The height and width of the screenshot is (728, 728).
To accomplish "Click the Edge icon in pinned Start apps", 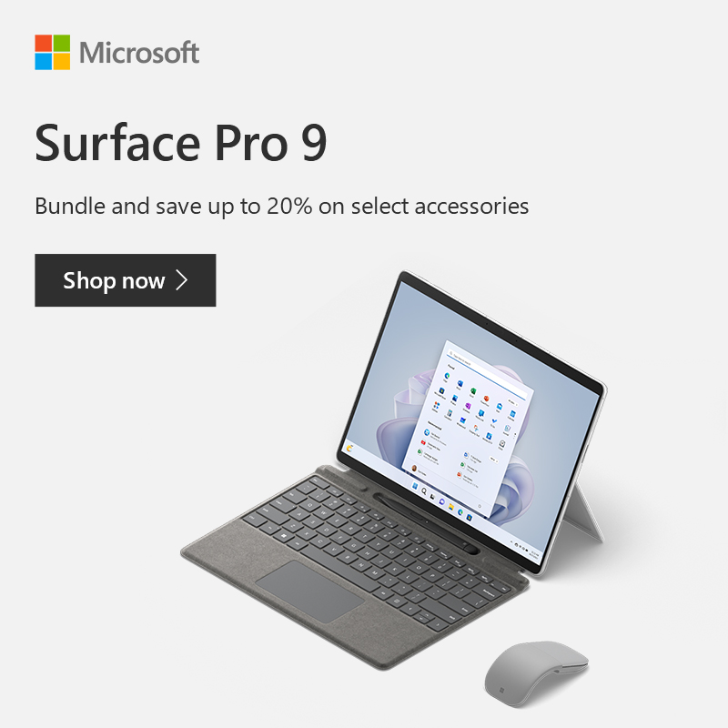I will (447, 376).
